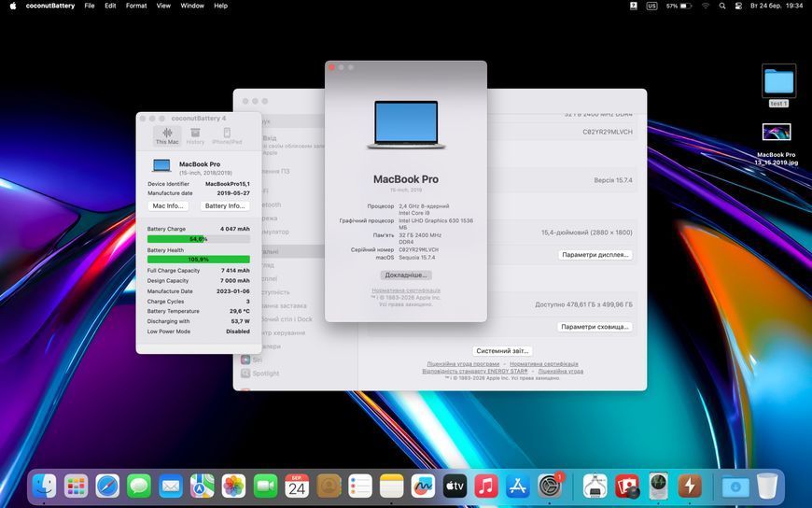Open coconutBattery lightning icon in Dock

(690, 487)
